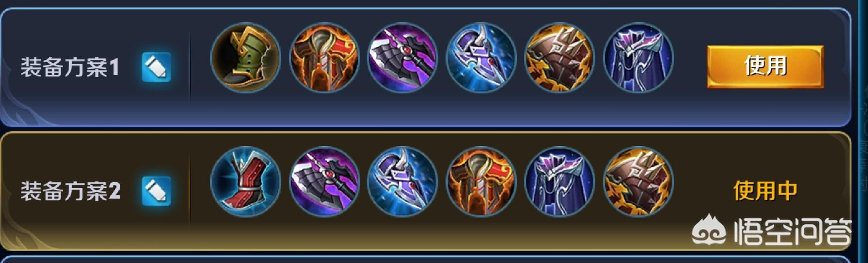
Task: Click the blue horned axe in plan 2
Action: (x=403, y=182)
